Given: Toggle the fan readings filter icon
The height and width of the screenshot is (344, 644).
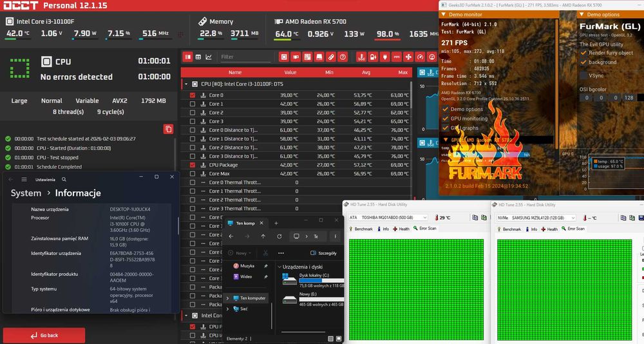Looking at the screenshot, I should pyautogui.click(x=408, y=57).
